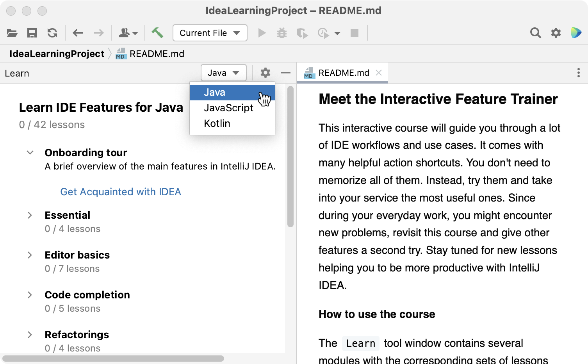Click 'Learn IDE Features for Java' heading

(x=101, y=107)
